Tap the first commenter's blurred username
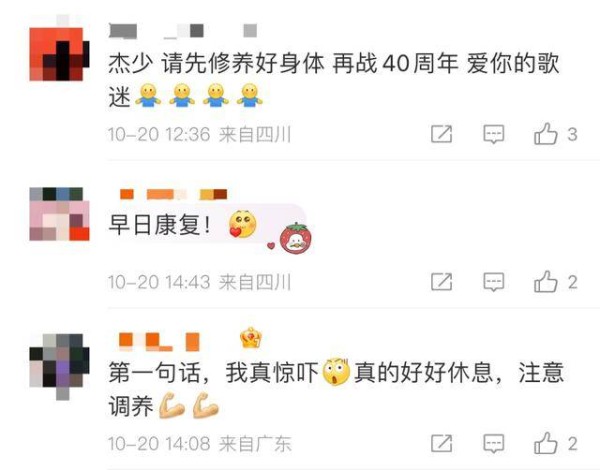600x470 pixels. [x=183, y=31]
